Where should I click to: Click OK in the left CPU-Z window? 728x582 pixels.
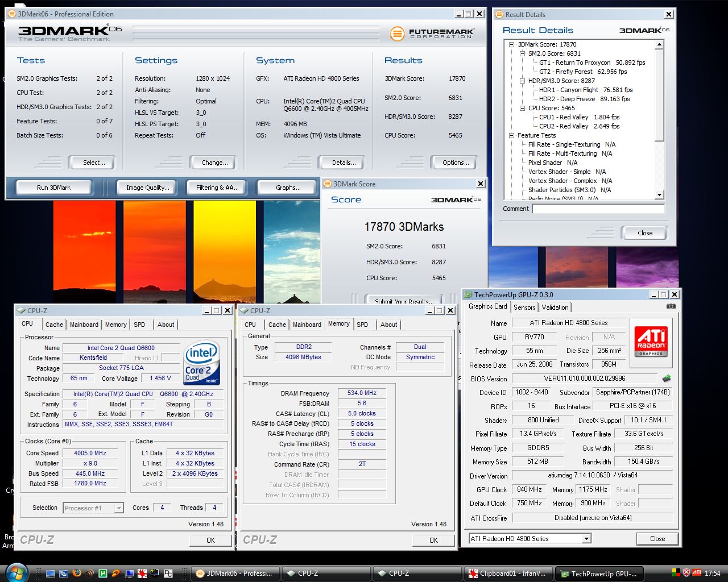210,540
